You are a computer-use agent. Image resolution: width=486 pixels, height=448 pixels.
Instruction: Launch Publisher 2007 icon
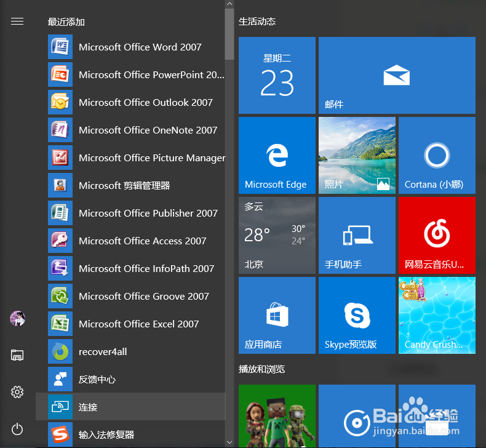(60, 213)
